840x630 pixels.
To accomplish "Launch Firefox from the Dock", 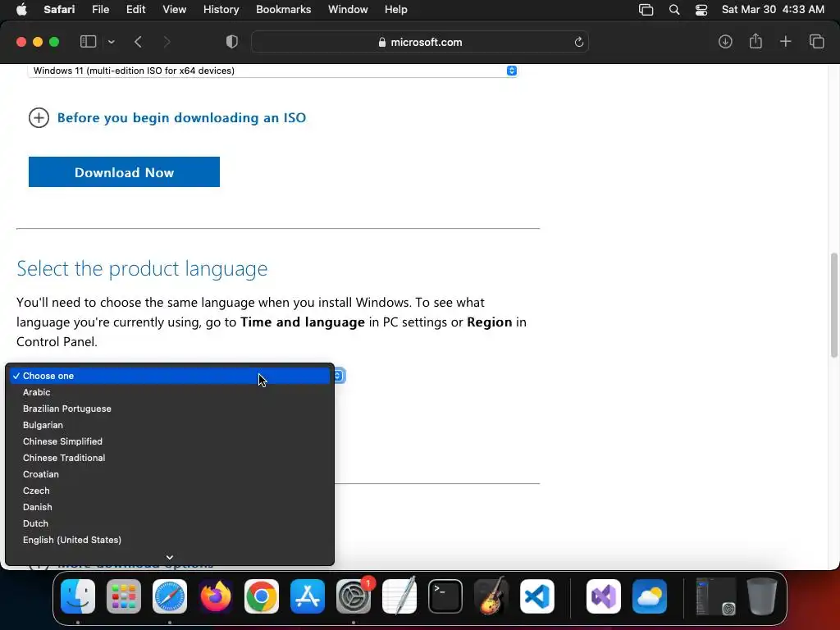I will tap(216, 596).
